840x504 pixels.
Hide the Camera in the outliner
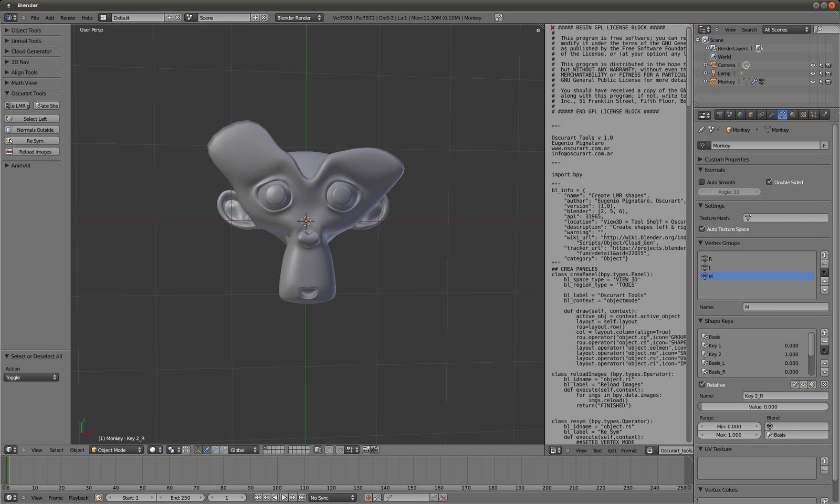[813, 65]
